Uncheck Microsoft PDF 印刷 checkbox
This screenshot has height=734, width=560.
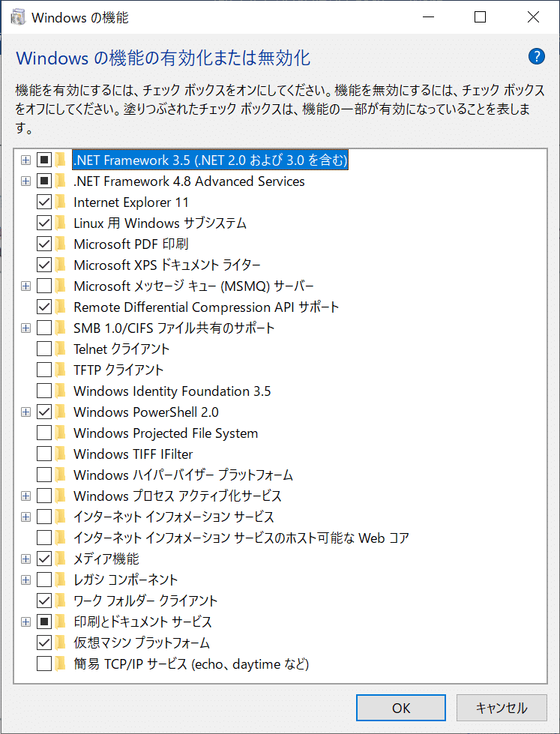(x=44, y=244)
